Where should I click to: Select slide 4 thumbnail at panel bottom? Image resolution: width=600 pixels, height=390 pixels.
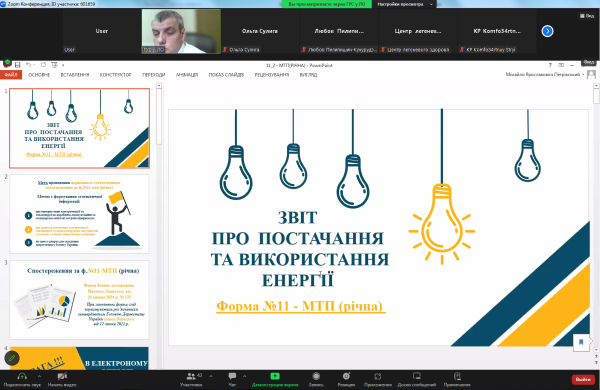(79, 358)
